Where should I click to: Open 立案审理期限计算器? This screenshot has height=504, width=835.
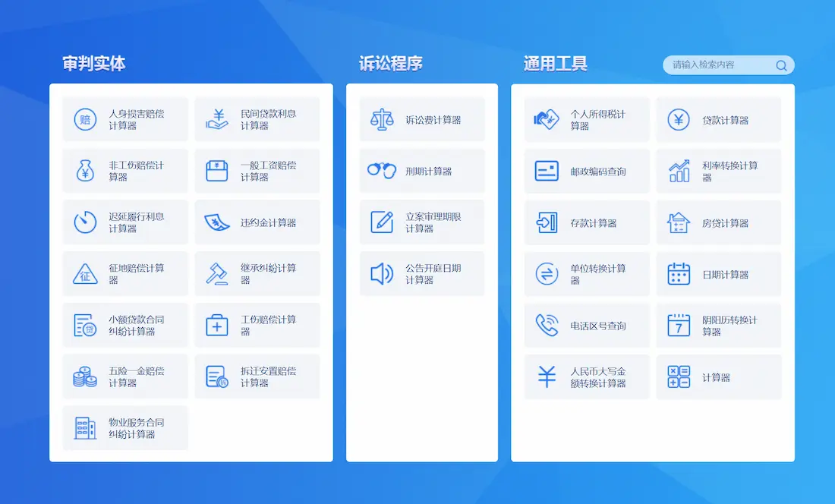pos(422,222)
